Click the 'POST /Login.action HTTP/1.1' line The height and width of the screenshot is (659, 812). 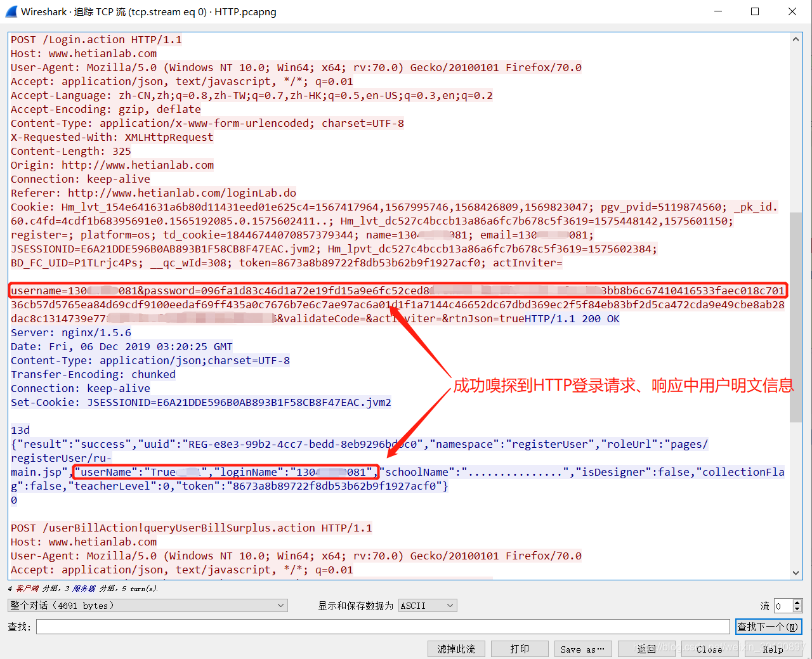point(96,39)
